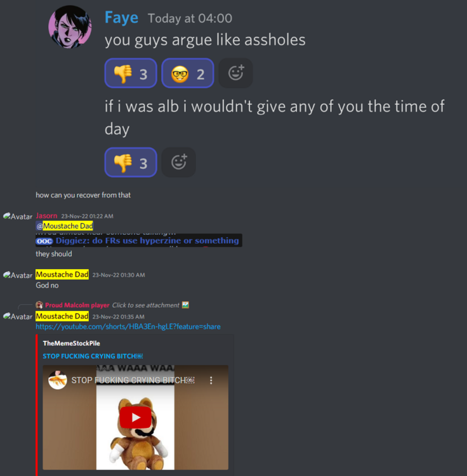
Task: Play the YouTube video embed
Action: 135,418
